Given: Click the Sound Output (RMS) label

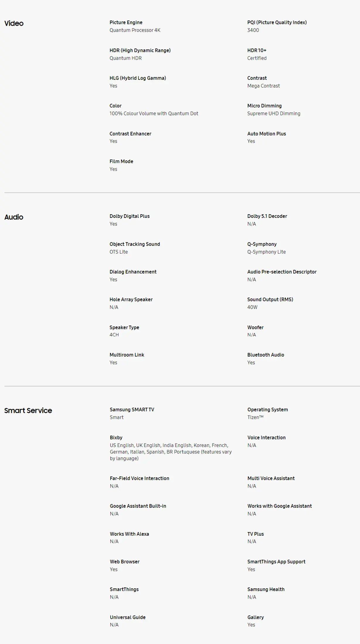Looking at the screenshot, I should click(270, 299).
